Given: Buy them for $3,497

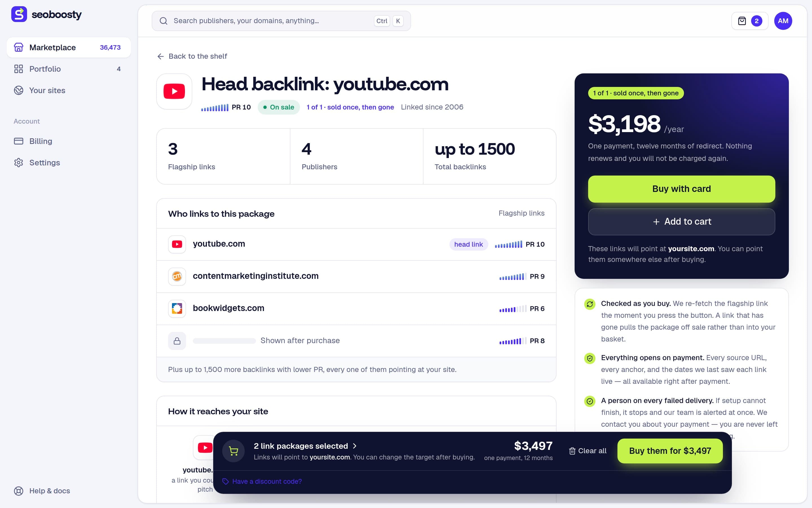Looking at the screenshot, I should coord(670,451).
